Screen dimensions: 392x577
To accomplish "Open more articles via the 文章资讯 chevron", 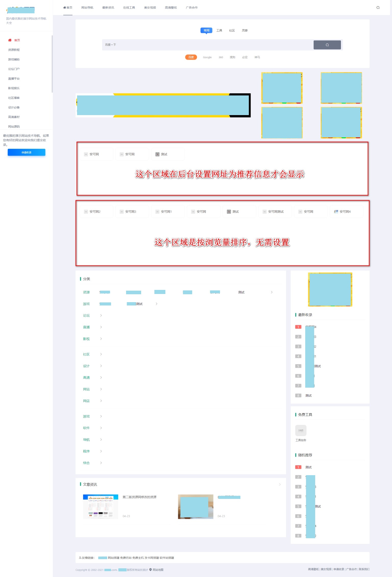I will pos(280,484).
